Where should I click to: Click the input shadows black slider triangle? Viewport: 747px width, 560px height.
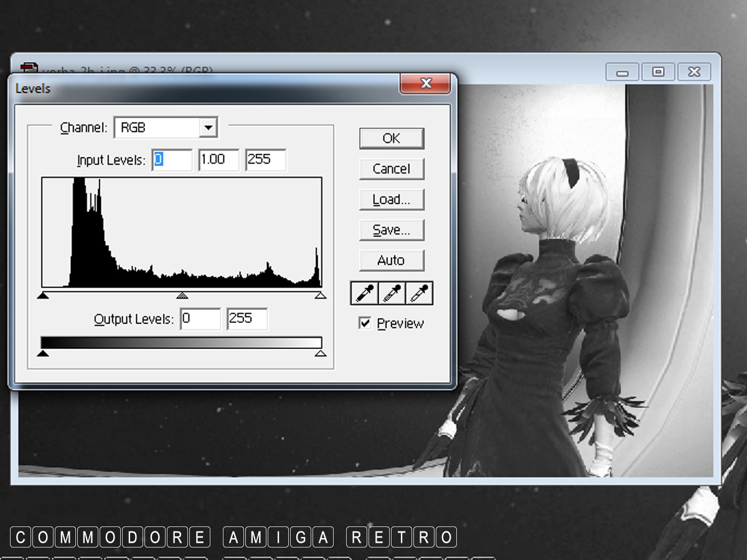43,296
